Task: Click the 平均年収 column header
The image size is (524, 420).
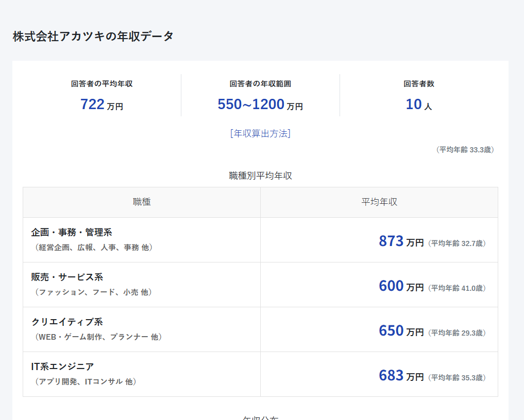Action: [x=379, y=202]
